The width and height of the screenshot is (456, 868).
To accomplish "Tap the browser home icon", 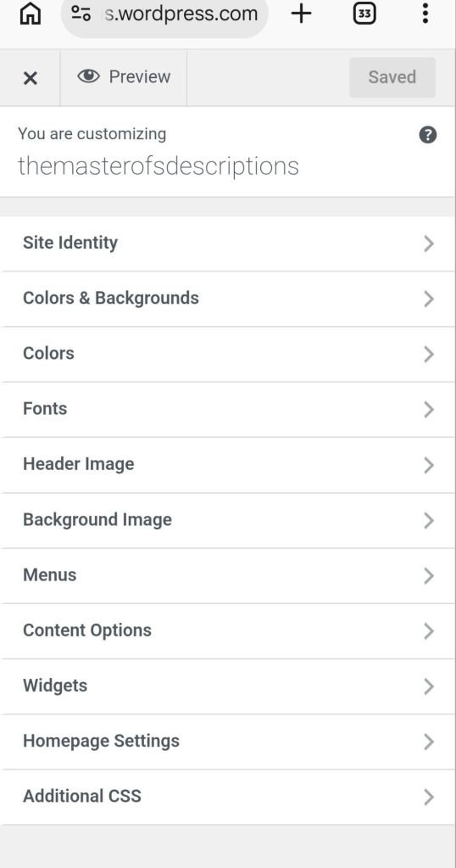I will pyautogui.click(x=30, y=14).
